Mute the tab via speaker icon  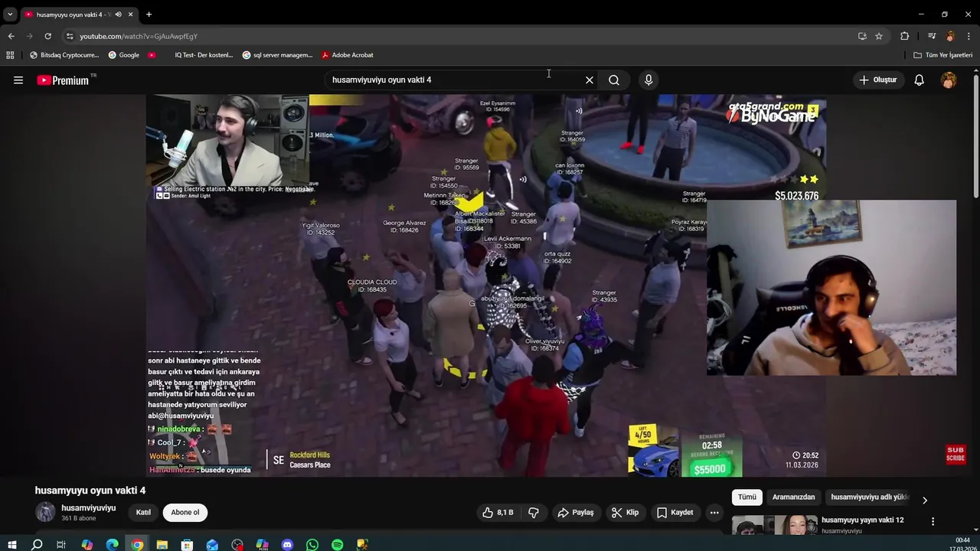[x=118, y=14]
